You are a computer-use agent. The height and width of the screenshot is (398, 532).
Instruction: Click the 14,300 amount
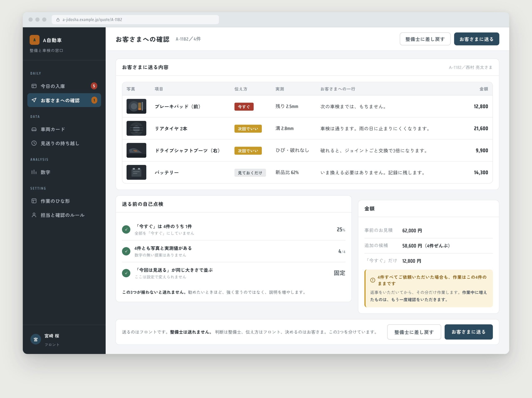pyautogui.click(x=481, y=173)
